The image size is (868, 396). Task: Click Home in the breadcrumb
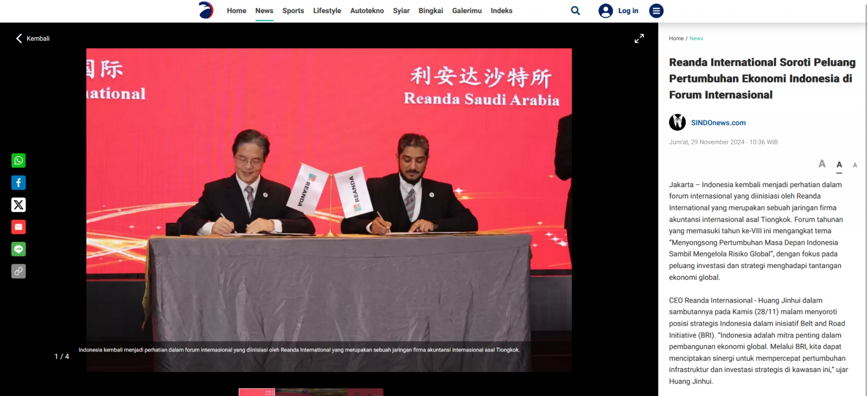676,39
